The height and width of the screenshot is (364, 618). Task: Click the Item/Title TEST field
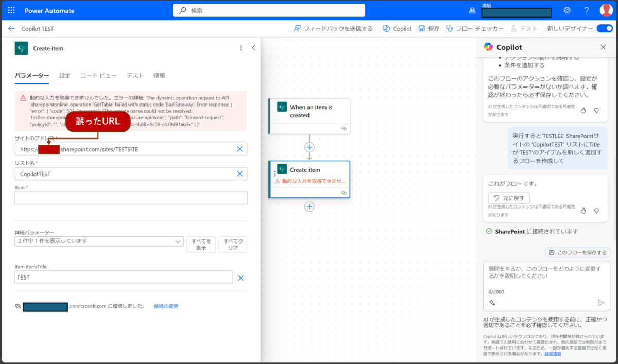coord(124,277)
